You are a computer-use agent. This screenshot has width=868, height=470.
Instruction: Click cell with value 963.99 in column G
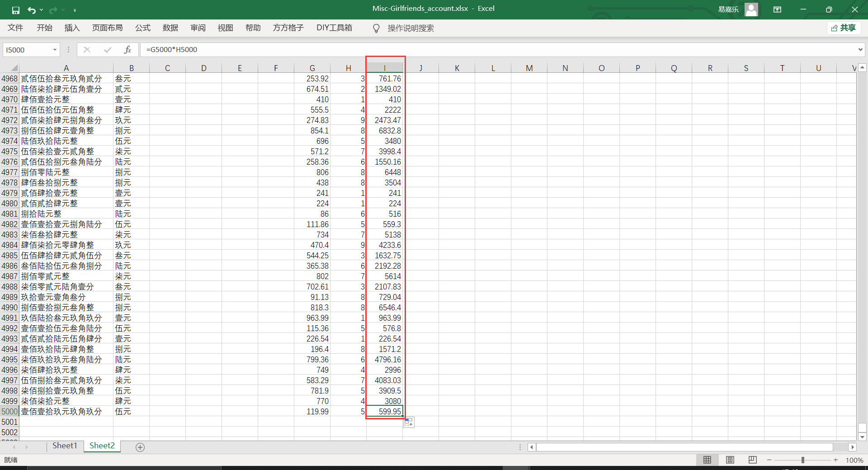(x=312, y=318)
